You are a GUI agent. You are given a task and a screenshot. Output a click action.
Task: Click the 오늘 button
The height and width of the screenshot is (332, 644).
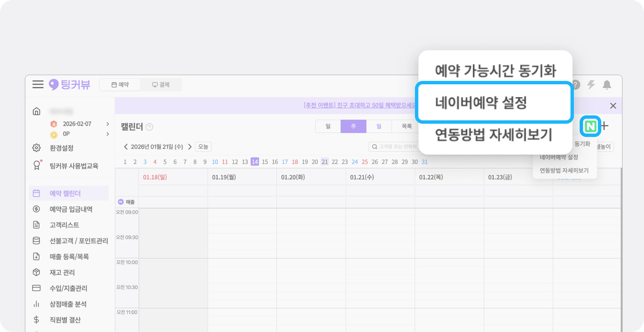pyautogui.click(x=203, y=147)
